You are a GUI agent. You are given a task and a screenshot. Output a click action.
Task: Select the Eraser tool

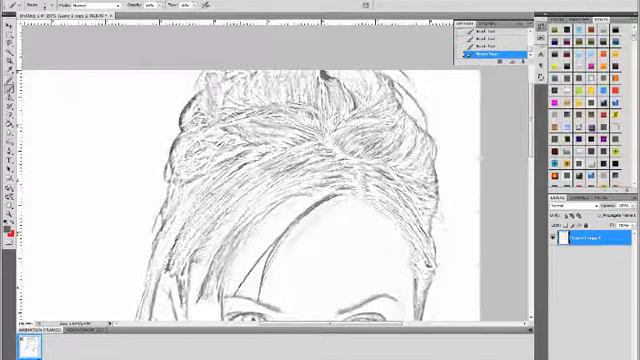pyautogui.click(x=9, y=116)
